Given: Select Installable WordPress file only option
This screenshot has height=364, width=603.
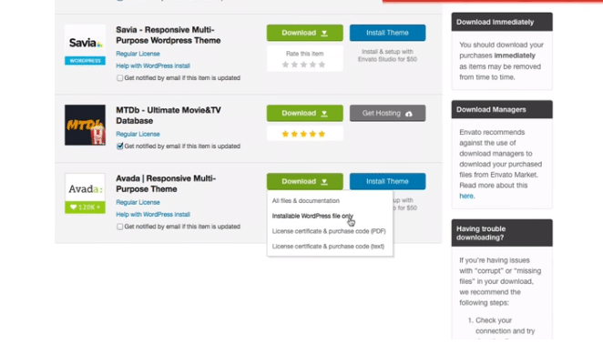Looking at the screenshot, I should pos(312,216).
